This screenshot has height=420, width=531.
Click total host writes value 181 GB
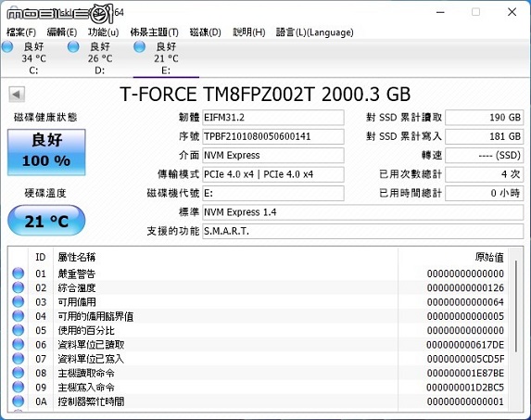(x=485, y=136)
